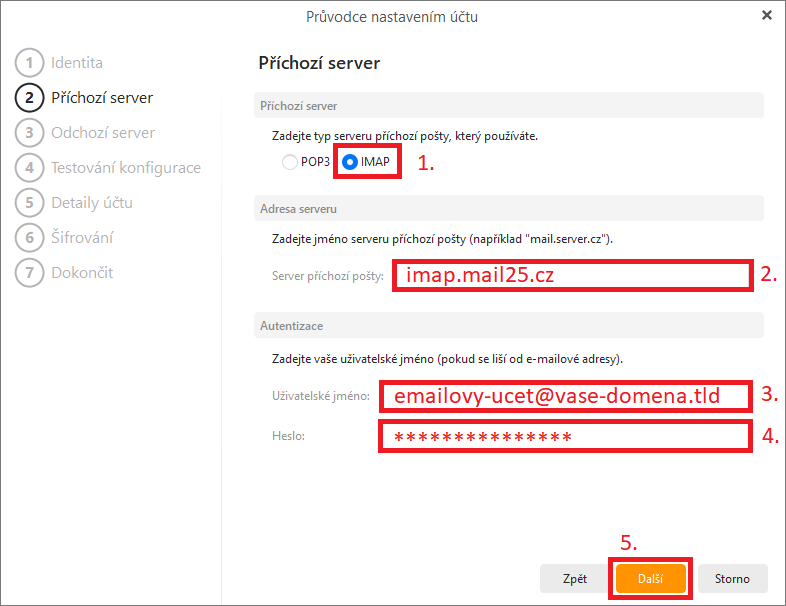
Task: Focus the Server příchozí pošty field
Action: 572,275
